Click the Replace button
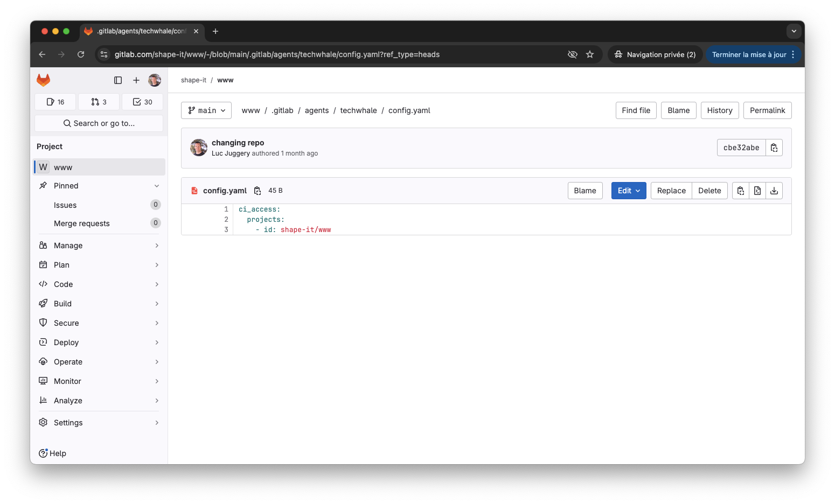This screenshot has height=504, width=835. click(671, 191)
